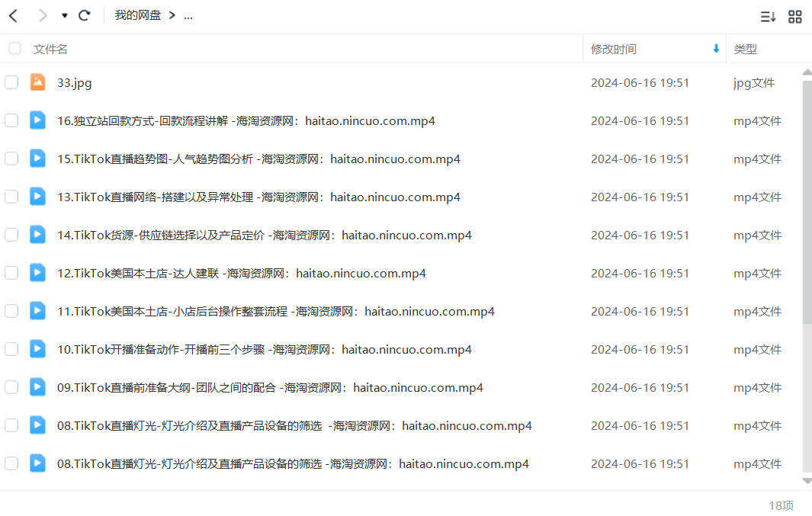Click the video icon of 10.TikTok开播准备动作
The width and height of the screenshot is (812, 516).
click(x=37, y=349)
